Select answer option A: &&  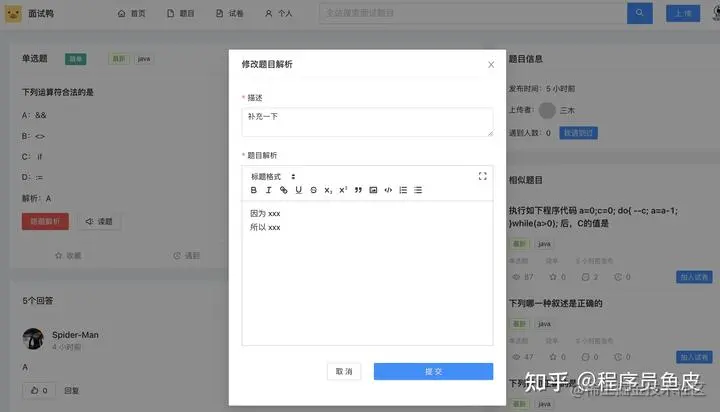coord(34,115)
